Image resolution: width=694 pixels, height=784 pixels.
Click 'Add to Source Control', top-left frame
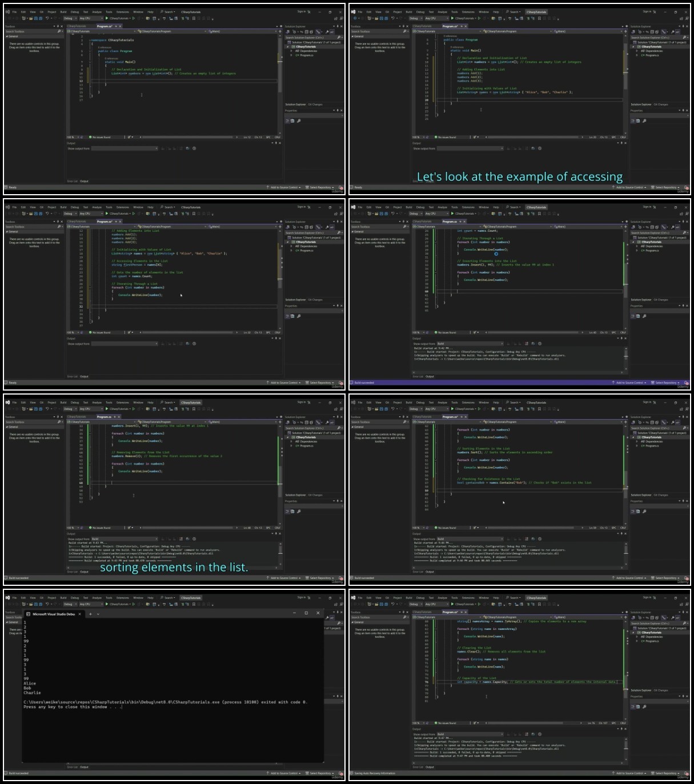pyautogui.click(x=283, y=187)
